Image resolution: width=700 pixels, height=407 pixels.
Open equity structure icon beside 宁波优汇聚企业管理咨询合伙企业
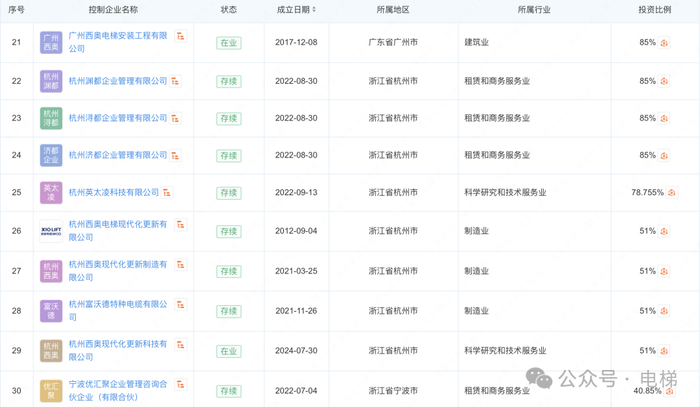click(x=181, y=385)
